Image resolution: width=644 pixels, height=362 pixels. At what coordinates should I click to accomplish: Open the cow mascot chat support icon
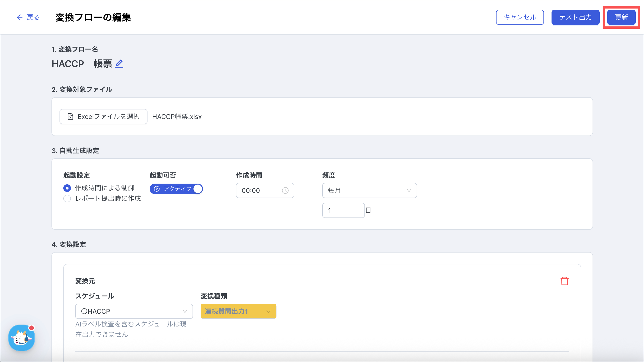tap(22, 338)
